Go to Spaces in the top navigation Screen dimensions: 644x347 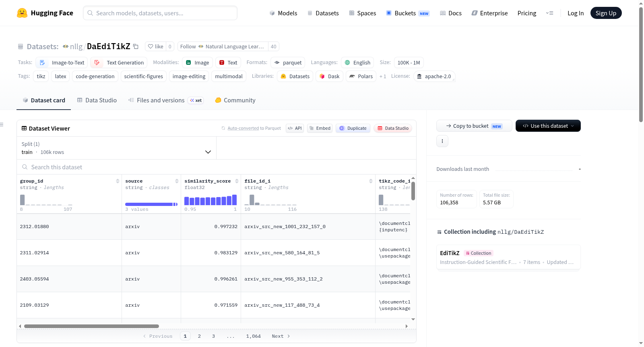362,13
